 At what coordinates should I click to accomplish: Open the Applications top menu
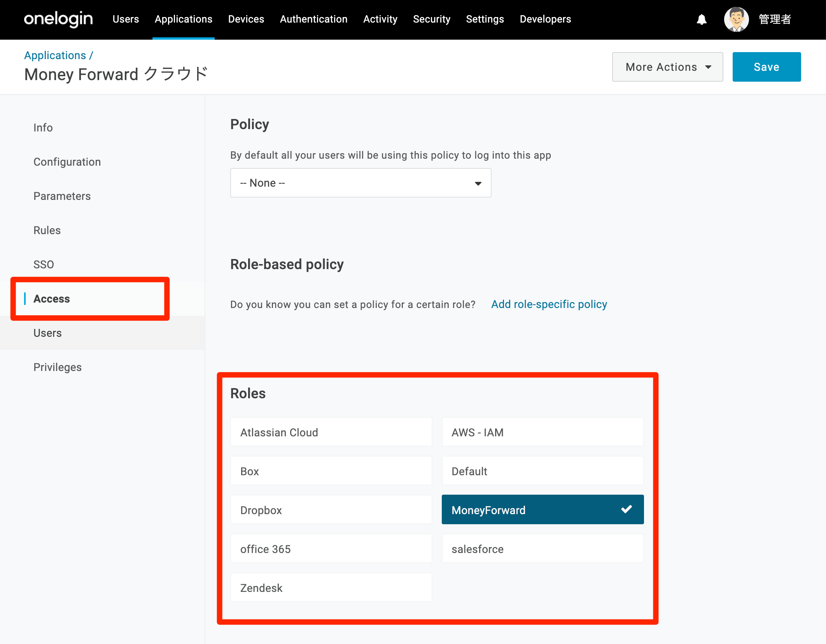(184, 19)
